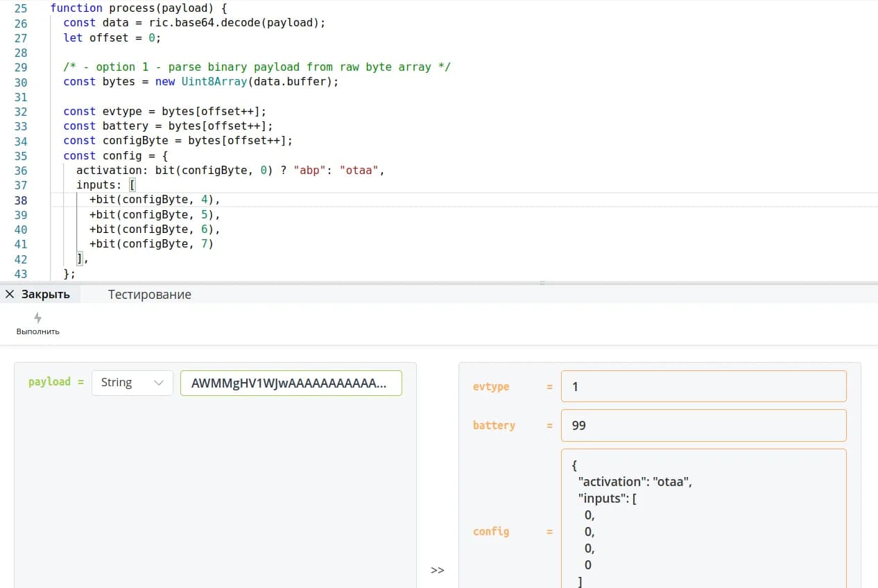Click the lightning bolt Выполнить icon
The image size is (878, 588).
coord(37,318)
